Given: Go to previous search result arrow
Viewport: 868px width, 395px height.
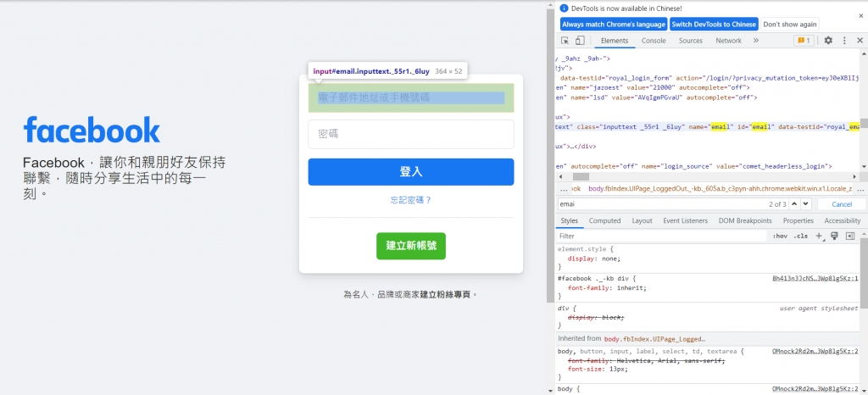Looking at the screenshot, I should (794, 204).
